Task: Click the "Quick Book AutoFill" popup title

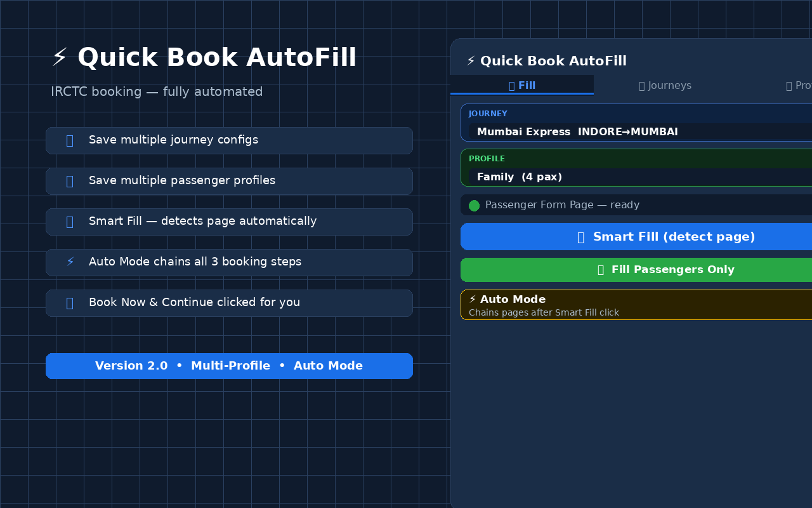Action: (553, 61)
